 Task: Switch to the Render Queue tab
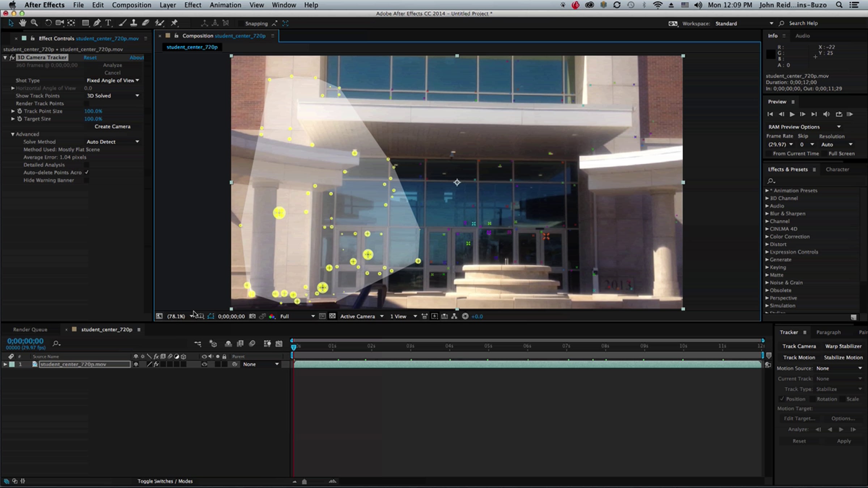point(30,330)
